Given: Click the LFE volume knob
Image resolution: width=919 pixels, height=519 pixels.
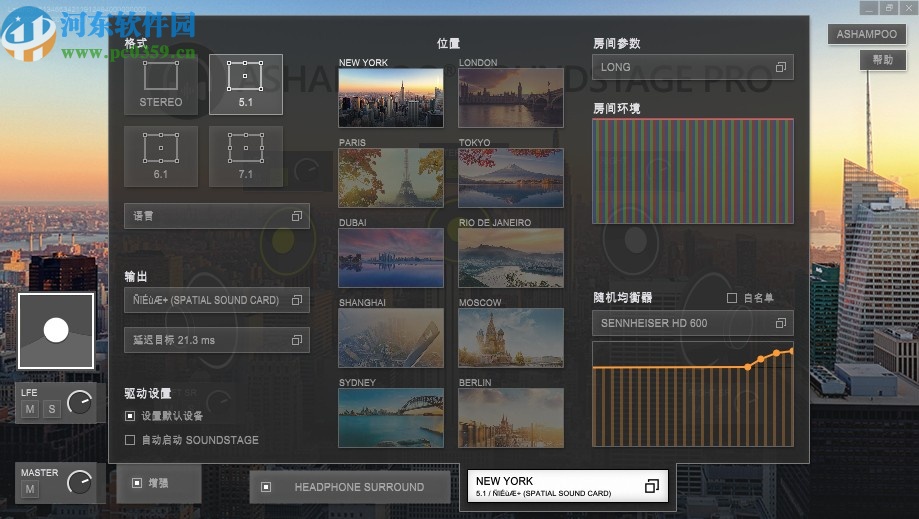Looking at the screenshot, I should pos(80,402).
